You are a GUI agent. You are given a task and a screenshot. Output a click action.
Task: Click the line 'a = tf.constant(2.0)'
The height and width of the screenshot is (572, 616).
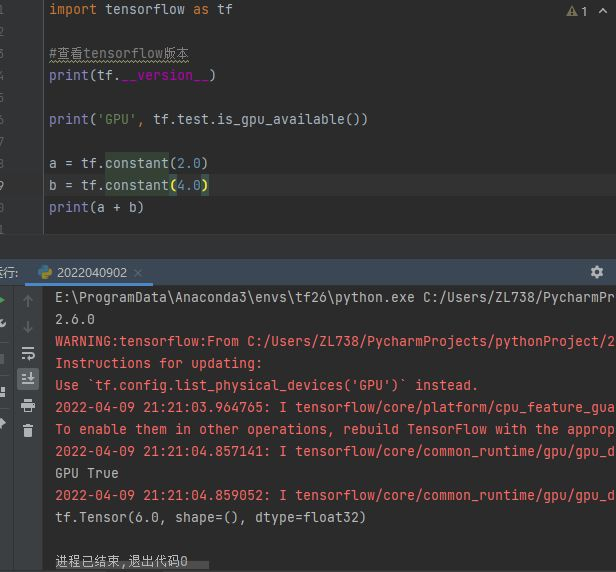point(128,163)
